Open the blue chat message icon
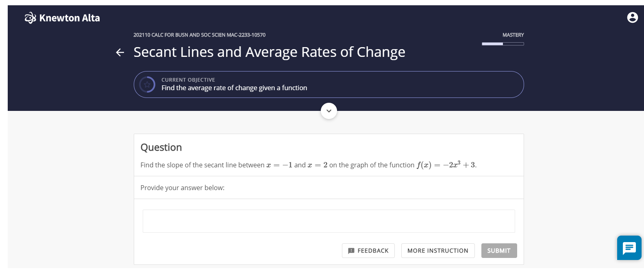The height and width of the screenshot is (275, 644). pos(629,248)
